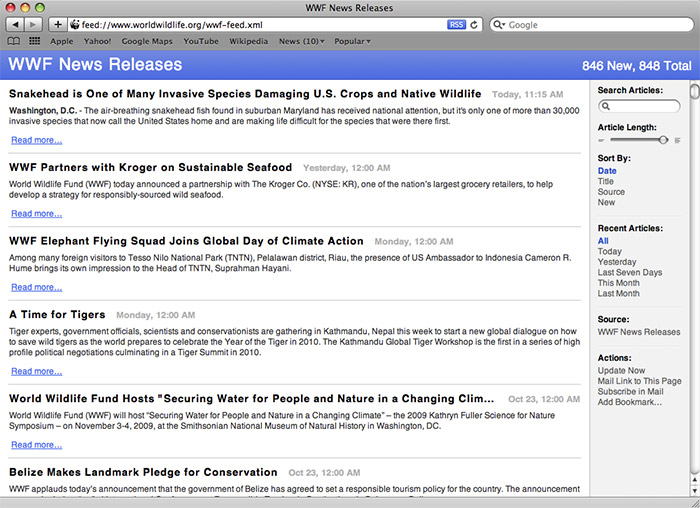This screenshot has height=508, width=700.
Task: Open the YouTube bookmark
Action: point(200,41)
